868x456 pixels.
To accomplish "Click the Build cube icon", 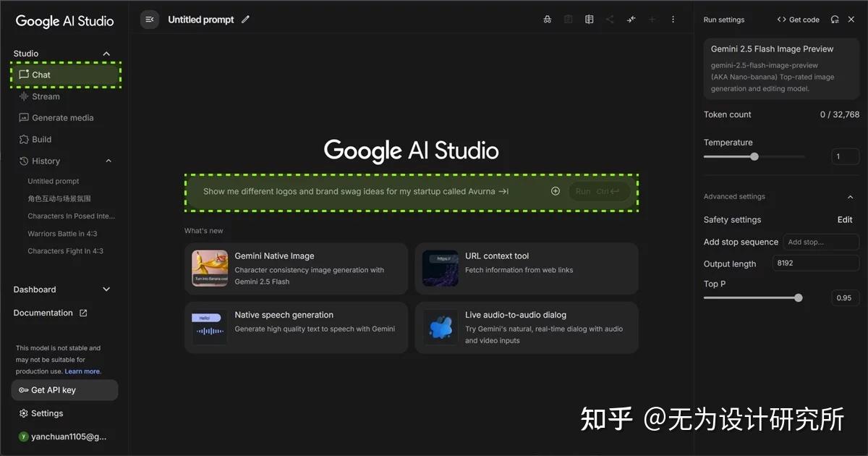I will coord(24,139).
